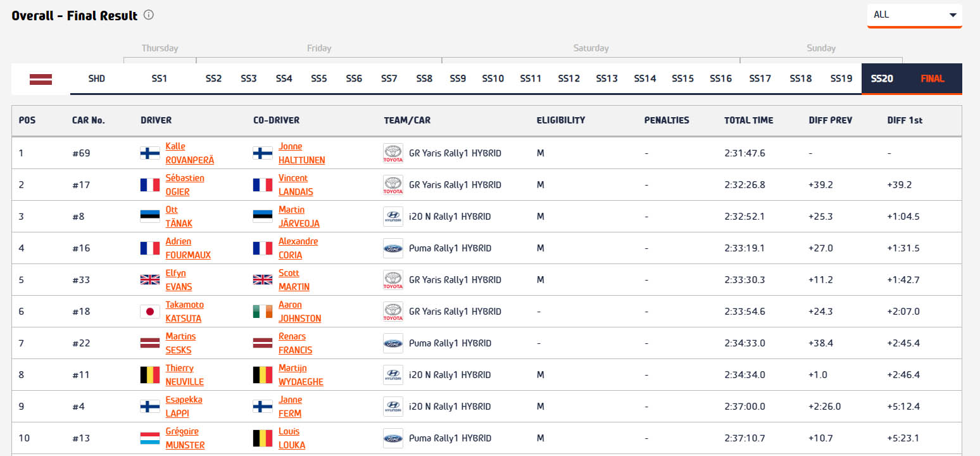
Task: Open driver Adrien Fourmaux's link
Action: 188,248
